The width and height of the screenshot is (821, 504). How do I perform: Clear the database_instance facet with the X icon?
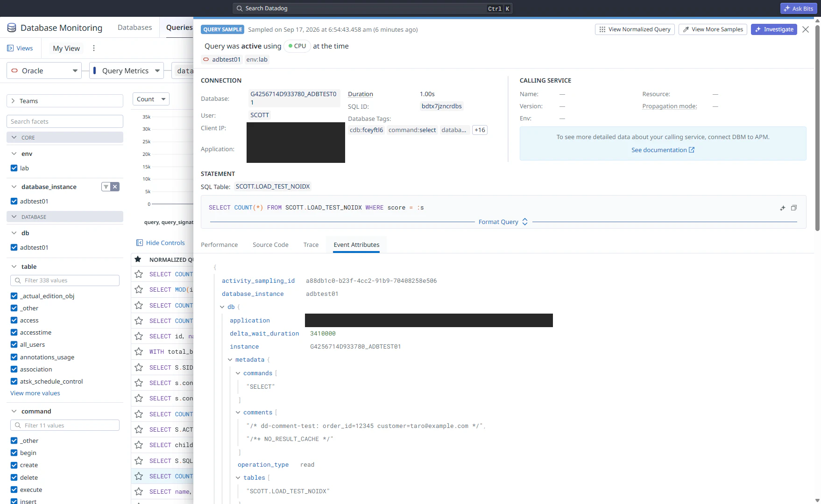[115, 187]
